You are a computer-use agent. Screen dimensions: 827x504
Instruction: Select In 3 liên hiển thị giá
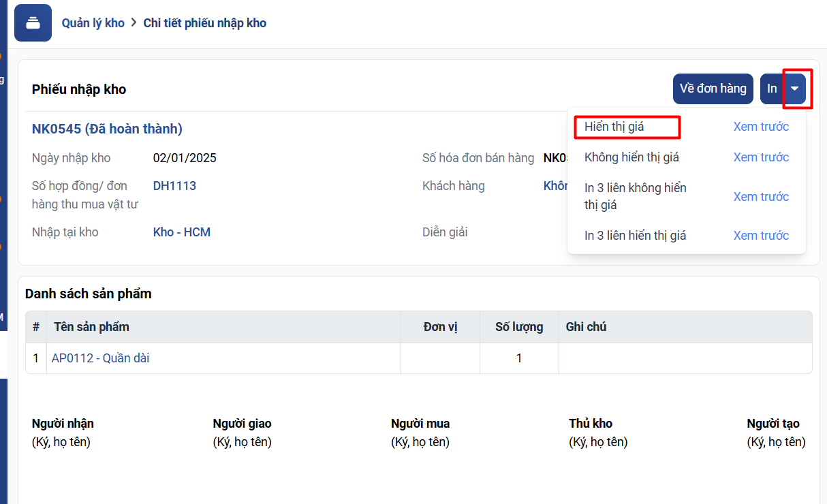pos(635,236)
